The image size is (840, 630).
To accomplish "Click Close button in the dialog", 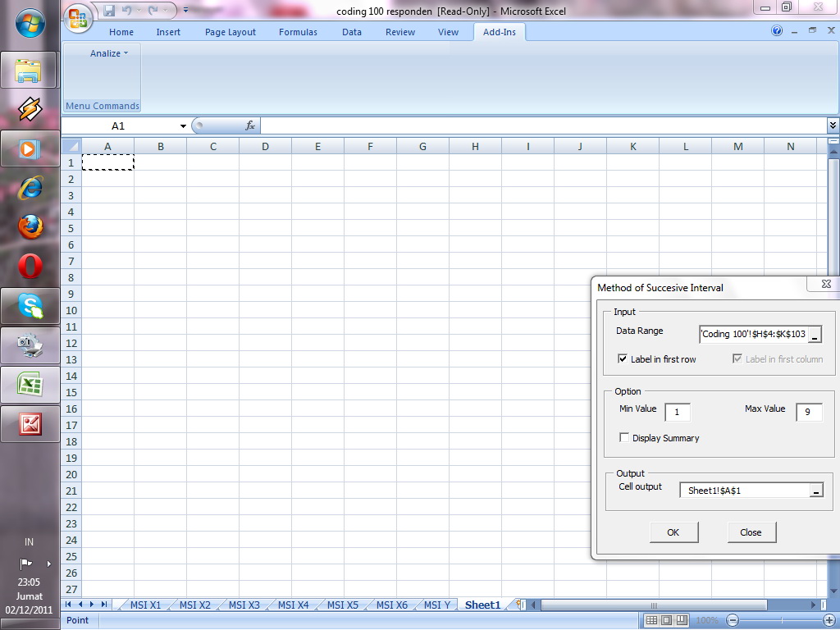I will click(751, 532).
